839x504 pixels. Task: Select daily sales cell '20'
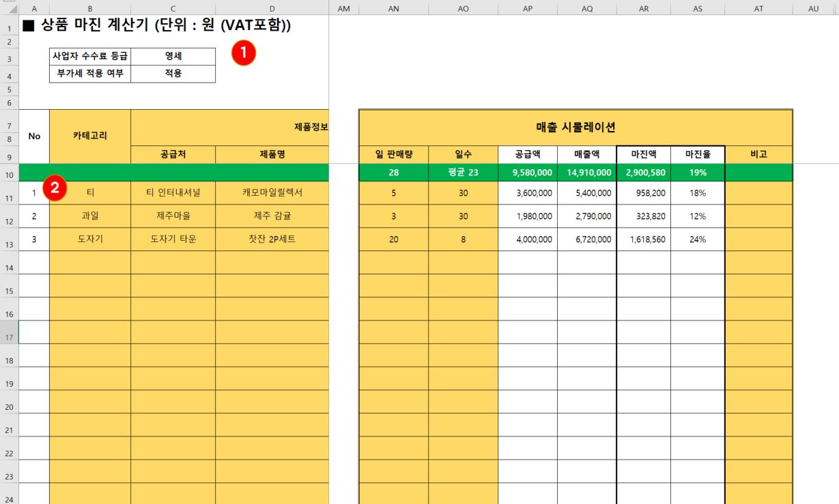click(394, 239)
